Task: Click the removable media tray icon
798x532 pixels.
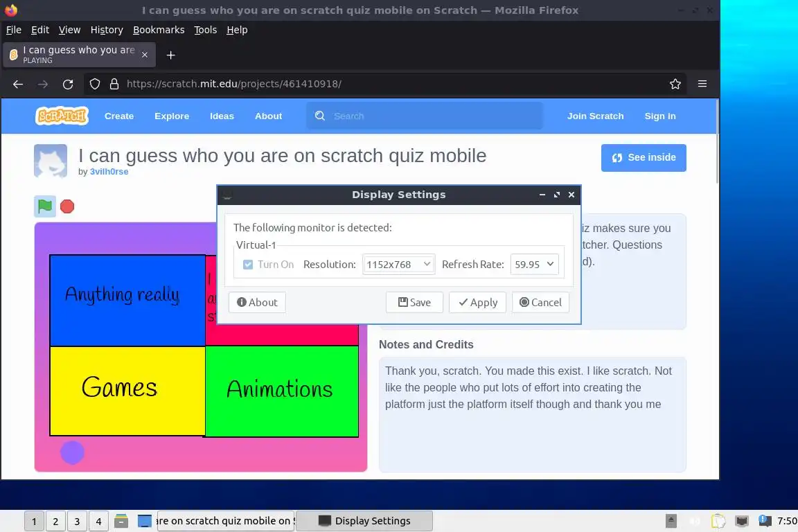Action: click(x=671, y=521)
